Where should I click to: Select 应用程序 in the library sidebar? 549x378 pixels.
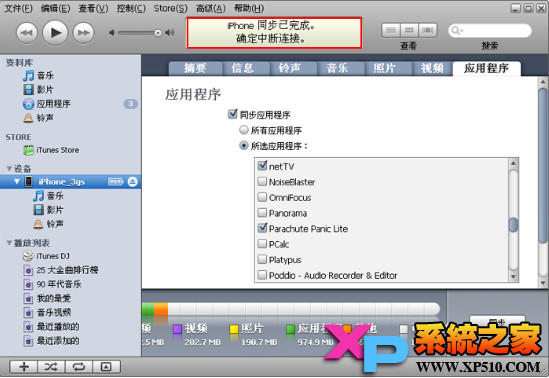(47, 104)
